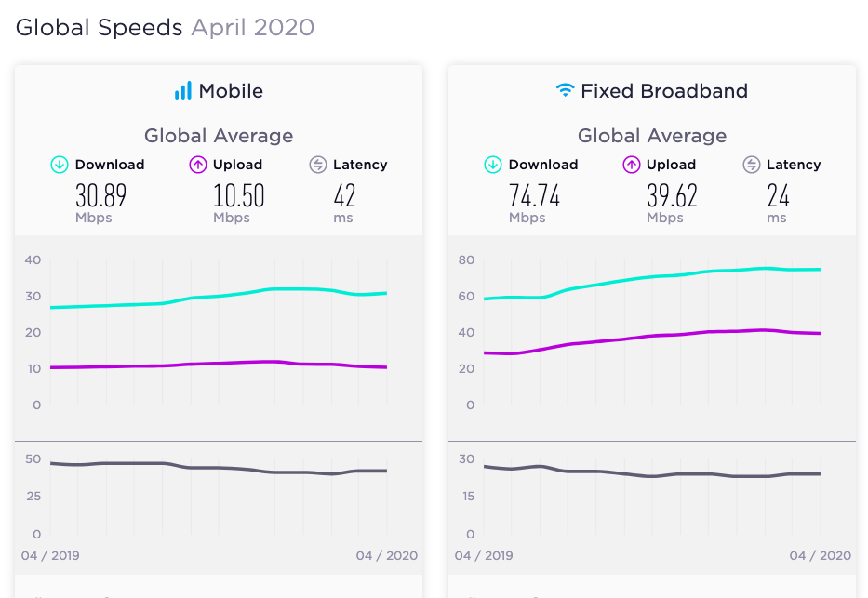Click the Mobile latency icon
Image resolution: width=868 pixels, height=598 pixels.
click(318, 165)
